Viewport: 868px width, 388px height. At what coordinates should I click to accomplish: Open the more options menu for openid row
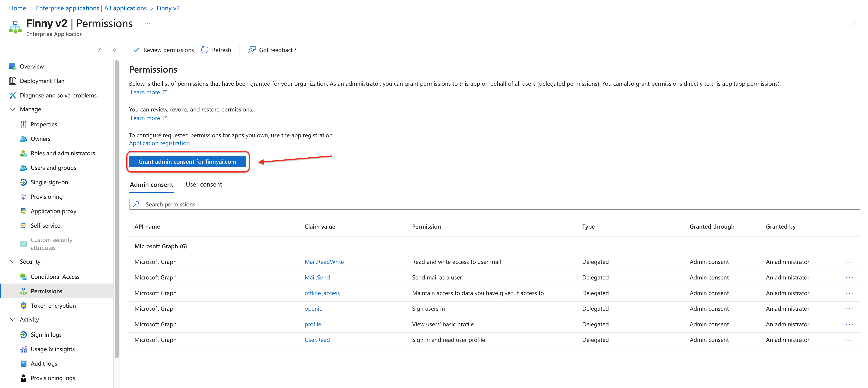click(x=849, y=309)
